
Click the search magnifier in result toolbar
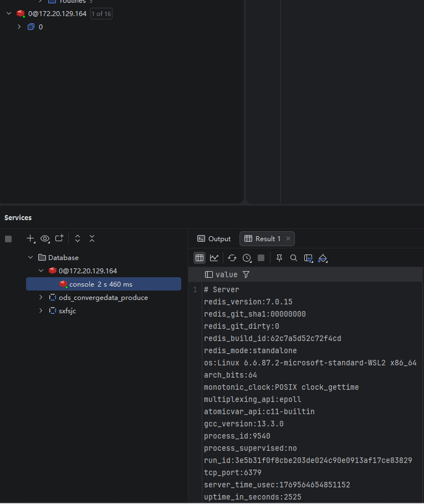[x=294, y=258]
